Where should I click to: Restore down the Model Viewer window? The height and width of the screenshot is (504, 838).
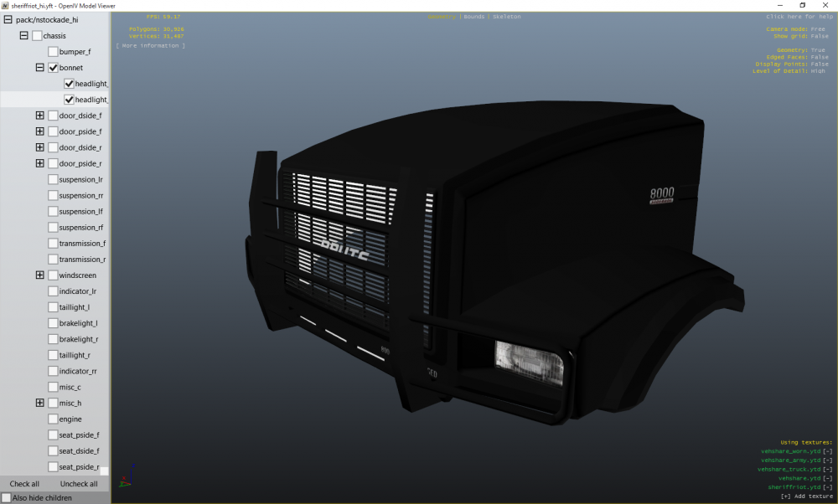[x=802, y=5]
